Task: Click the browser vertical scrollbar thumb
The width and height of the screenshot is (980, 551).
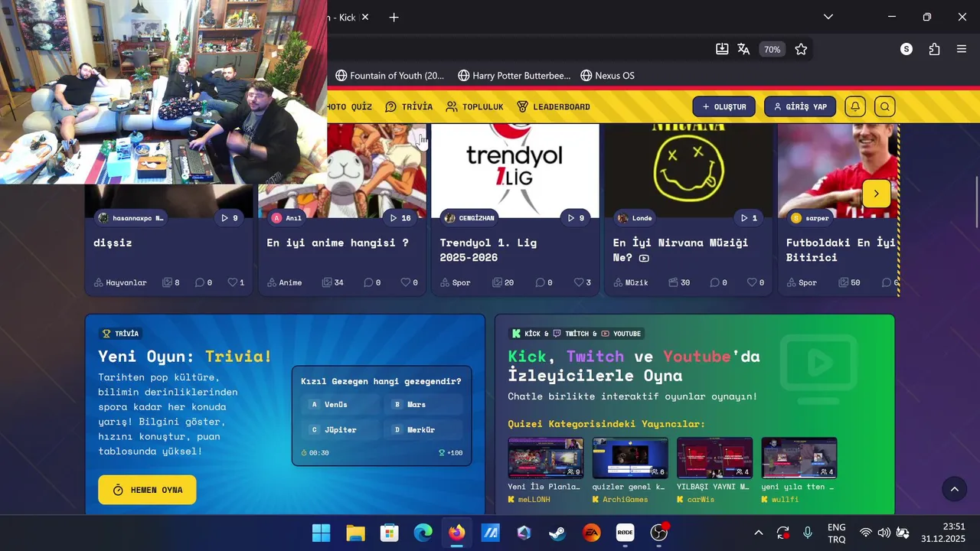Action: tap(976, 201)
